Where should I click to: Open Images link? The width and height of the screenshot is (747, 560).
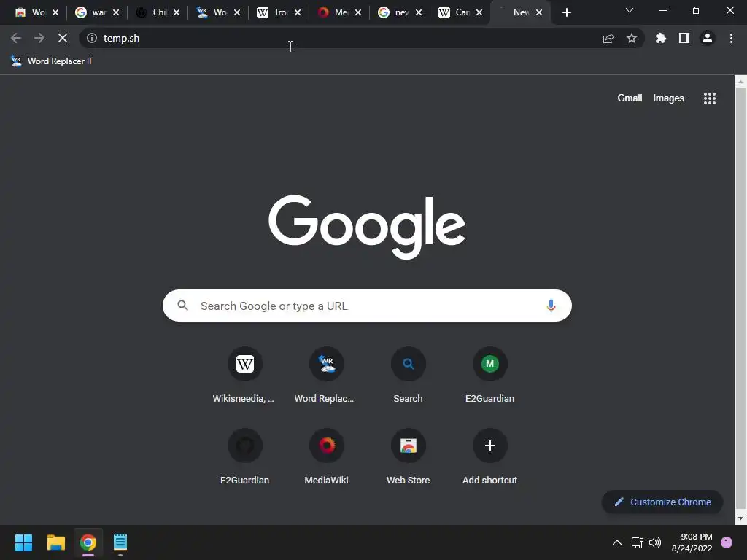pyautogui.click(x=668, y=98)
